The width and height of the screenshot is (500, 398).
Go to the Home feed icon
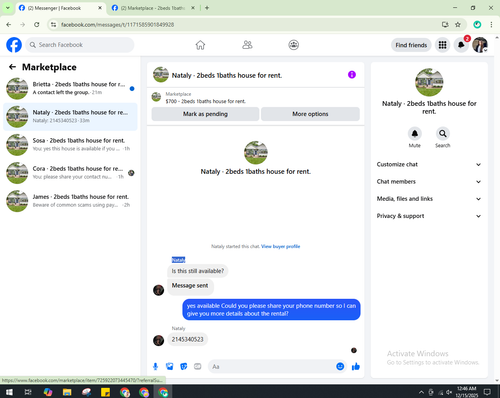200,45
